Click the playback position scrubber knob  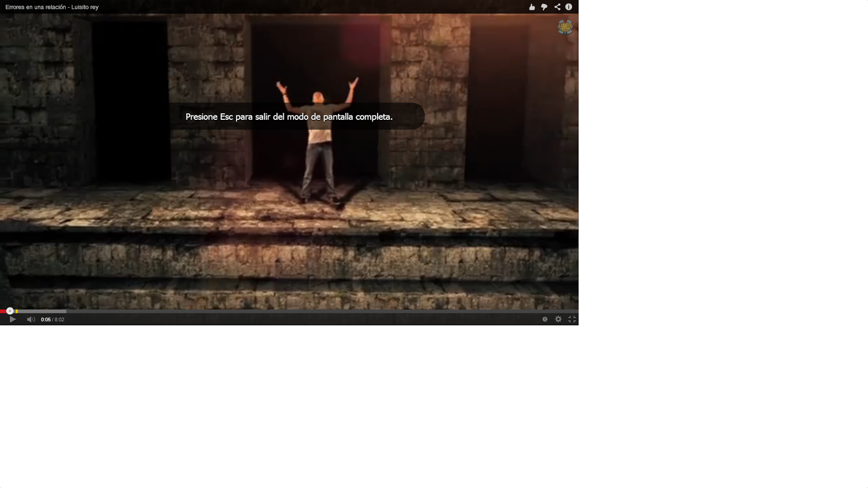[10, 311]
